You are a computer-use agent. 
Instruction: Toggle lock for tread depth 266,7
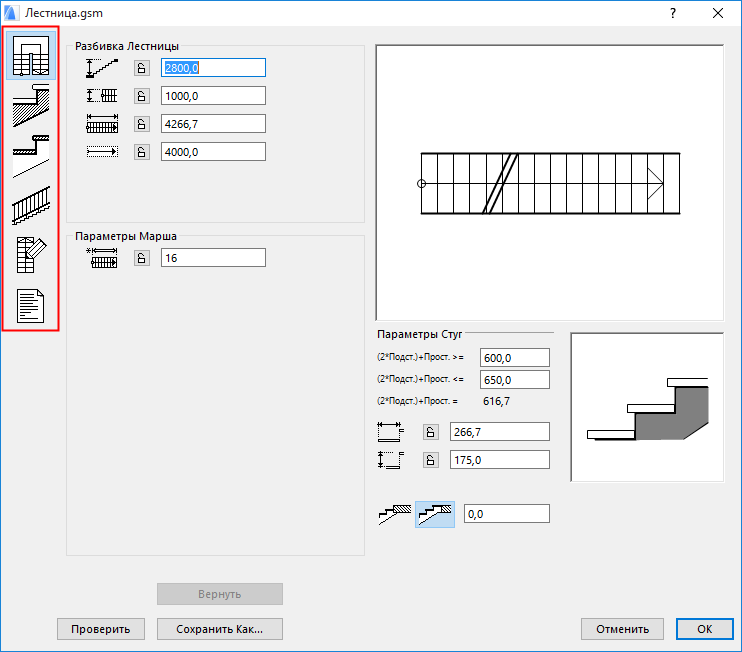(x=431, y=432)
